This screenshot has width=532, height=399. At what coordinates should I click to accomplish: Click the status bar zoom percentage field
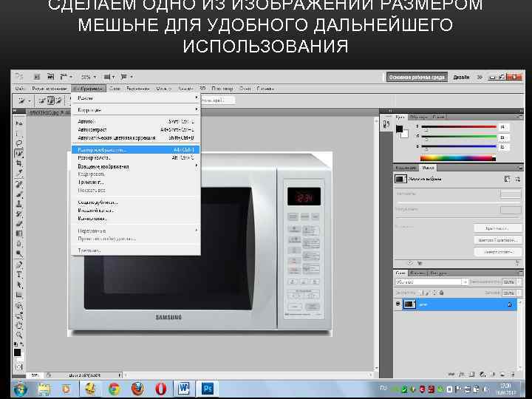[35, 375]
